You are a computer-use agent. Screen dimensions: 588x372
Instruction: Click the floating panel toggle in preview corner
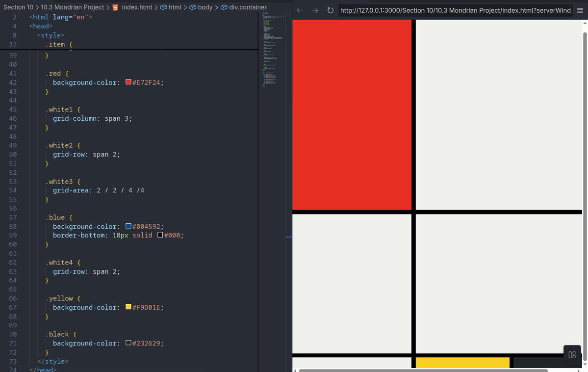point(572,354)
